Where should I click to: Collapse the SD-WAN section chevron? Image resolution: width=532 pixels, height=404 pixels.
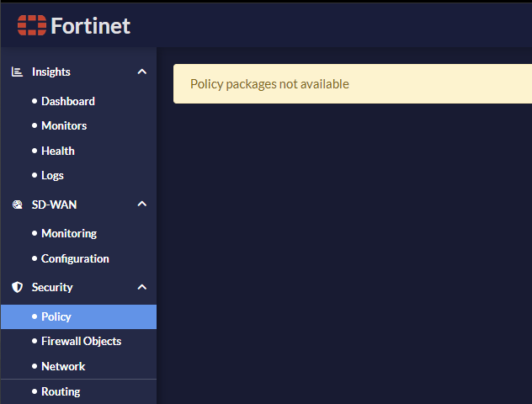coord(141,205)
